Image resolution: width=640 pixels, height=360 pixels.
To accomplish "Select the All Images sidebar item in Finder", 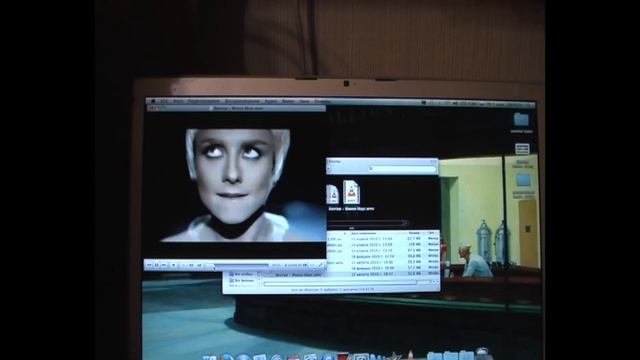I will coord(241,274).
